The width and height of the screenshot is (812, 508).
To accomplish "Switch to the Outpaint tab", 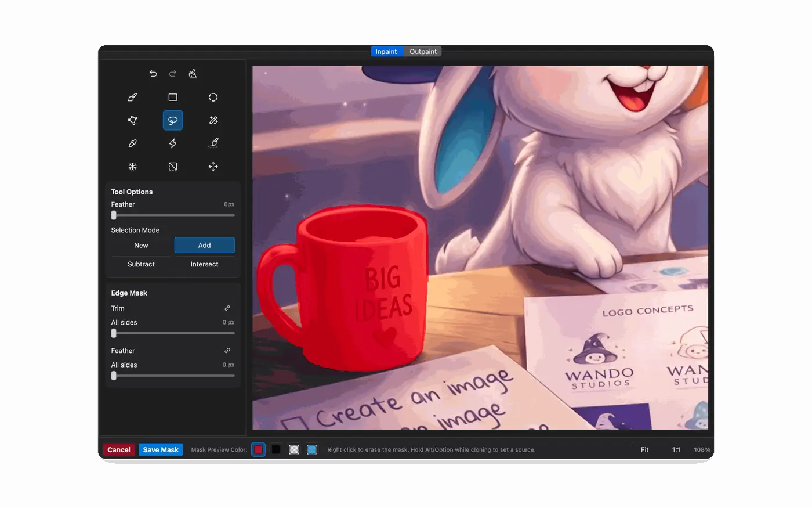I will (x=423, y=52).
